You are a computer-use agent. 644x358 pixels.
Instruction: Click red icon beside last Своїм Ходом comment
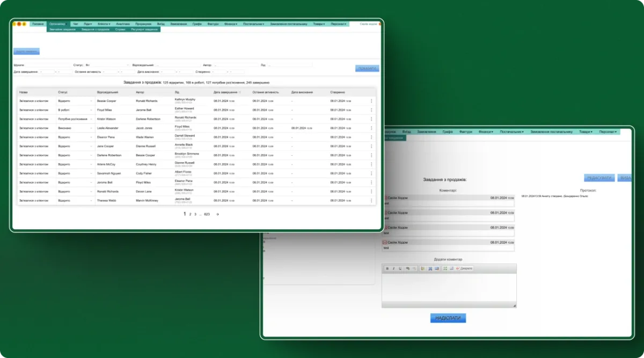coord(385,243)
